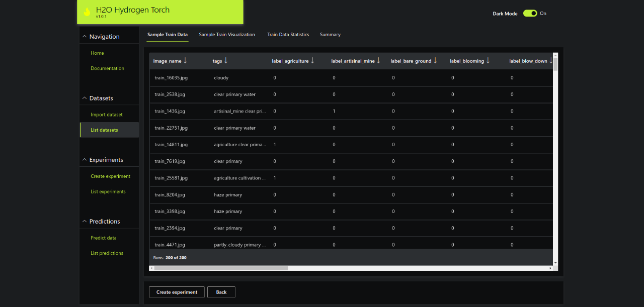Screen dimensions: 644x307
Task: Sort by label_bare_ground arrow icon
Action: pos(435,61)
